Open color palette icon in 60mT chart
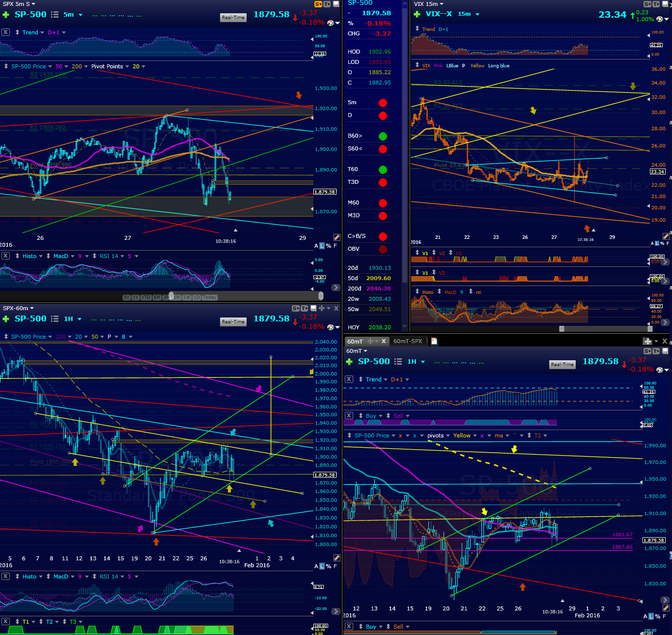 tap(660, 370)
